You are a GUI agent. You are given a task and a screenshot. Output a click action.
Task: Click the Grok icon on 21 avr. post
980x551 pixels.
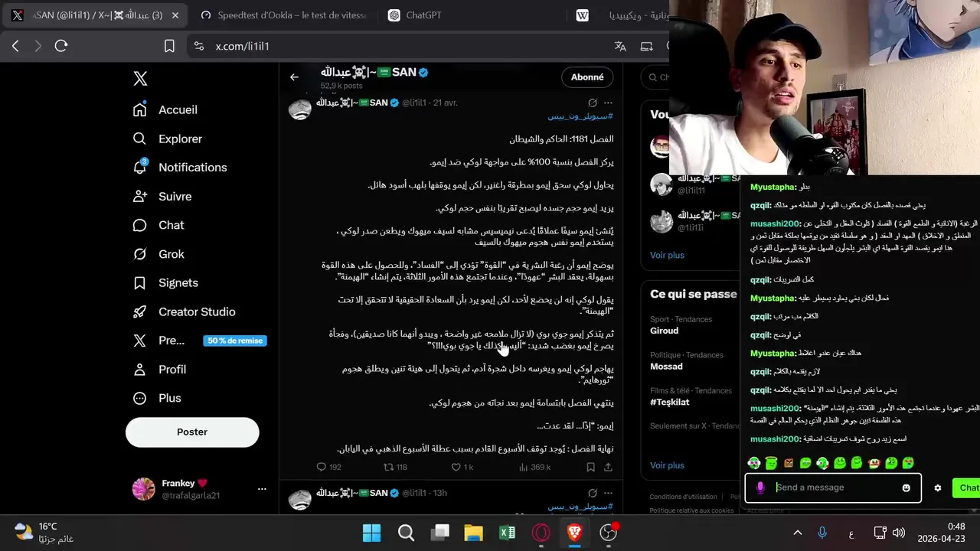pyautogui.click(x=592, y=103)
